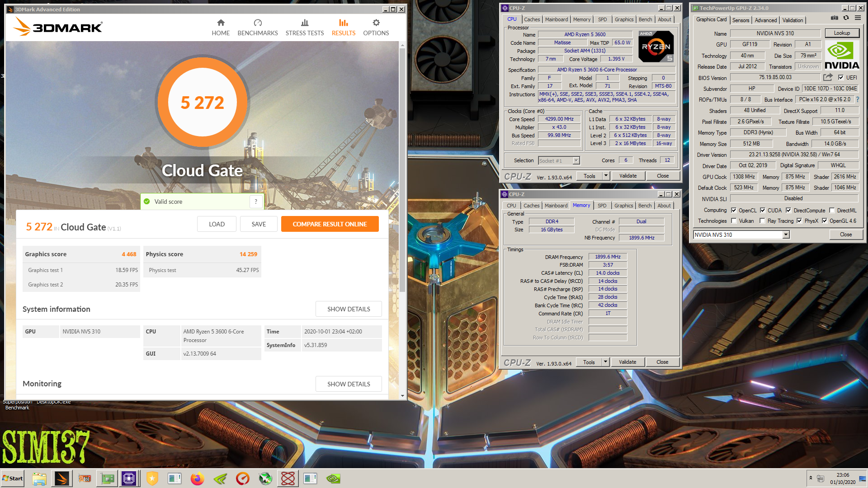The height and width of the screenshot is (488, 868).
Task: Expand Monitoring SHOW DETAILS
Action: 349,384
